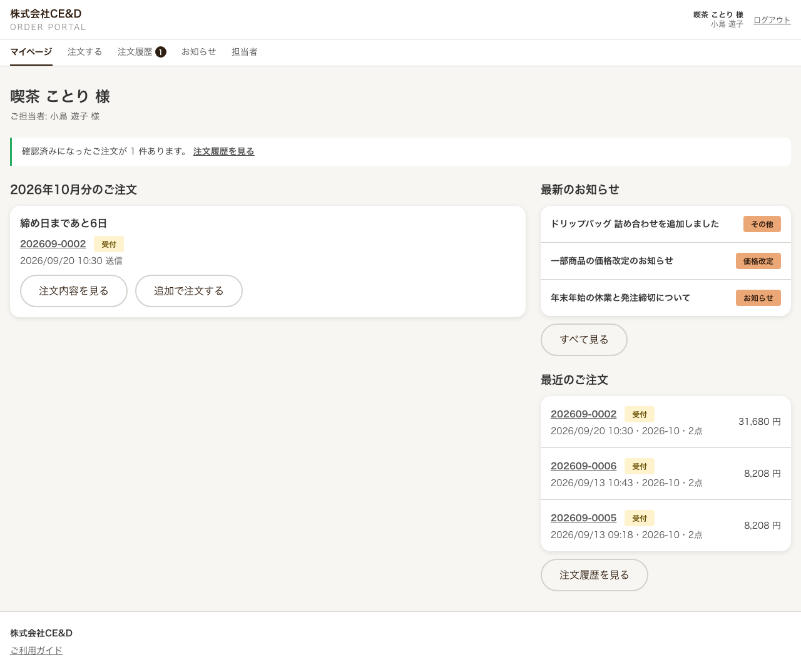Click the 受付 badge beside order 202609-0005
The height and width of the screenshot is (672, 801).
[x=640, y=518]
